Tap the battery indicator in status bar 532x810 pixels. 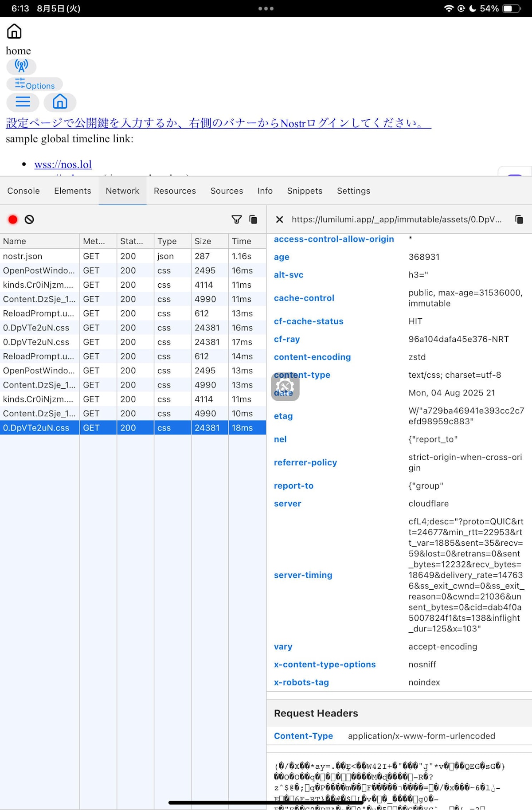click(x=512, y=8)
